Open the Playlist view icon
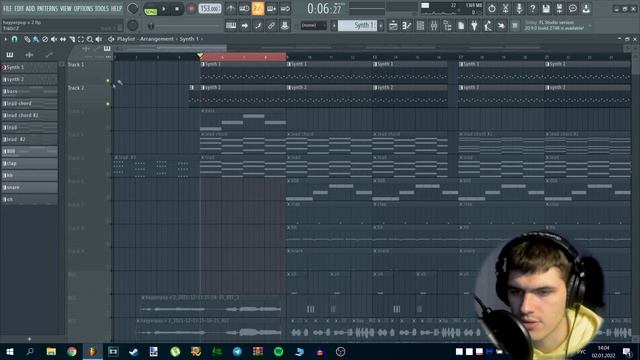The height and width of the screenshot is (360, 640). point(393,26)
